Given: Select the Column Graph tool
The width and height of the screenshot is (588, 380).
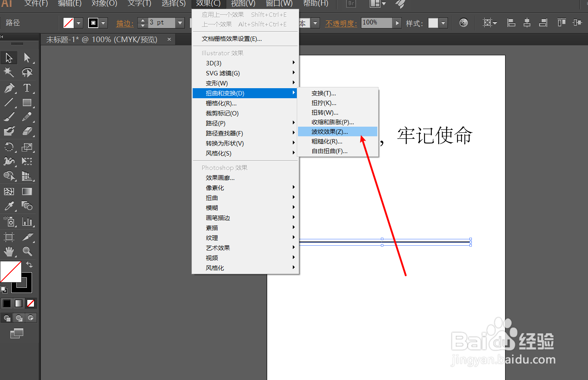Looking at the screenshot, I should pos(27,221).
